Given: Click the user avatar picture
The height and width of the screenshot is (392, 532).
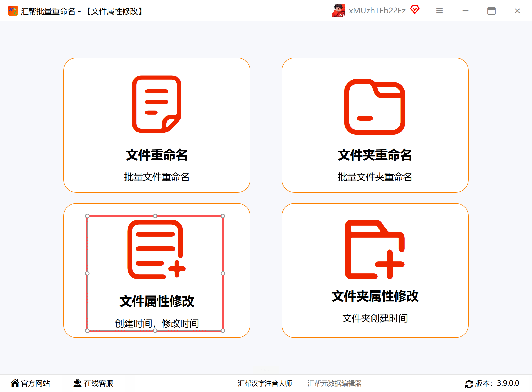Looking at the screenshot, I should [x=338, y=10].
